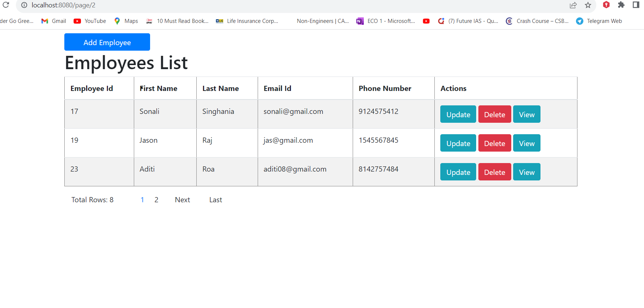Image resolution: width=644 pixels, height=308 pixels.
Task: Open the red shield extension icon
Action: tap(606, 5)
